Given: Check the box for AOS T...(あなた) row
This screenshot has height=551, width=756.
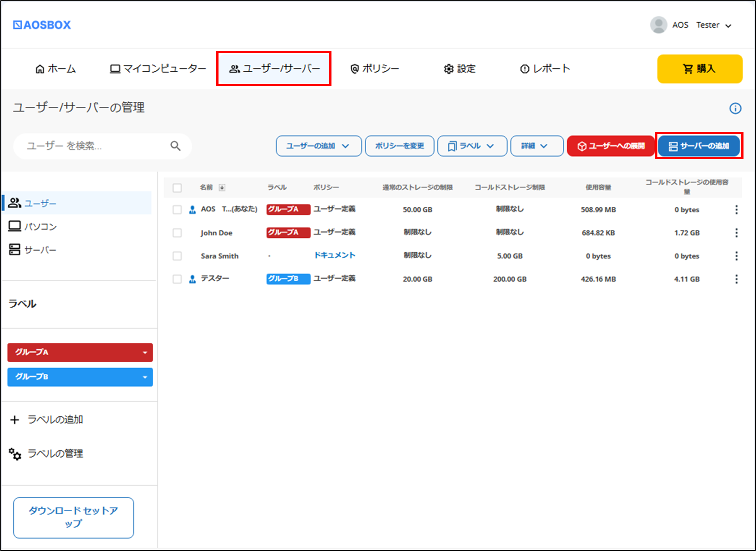Looking at the screenshot, I should tap(177, 210).
